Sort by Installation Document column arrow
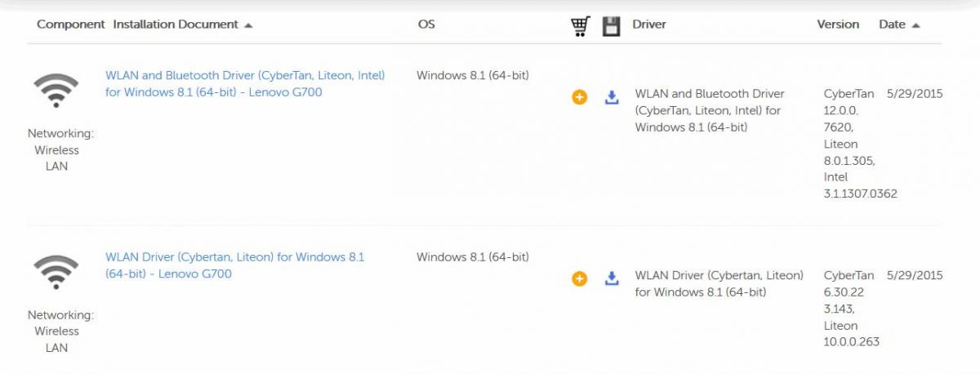The width and height of the screenshot is (980, 374). click(x=248, y=25)
